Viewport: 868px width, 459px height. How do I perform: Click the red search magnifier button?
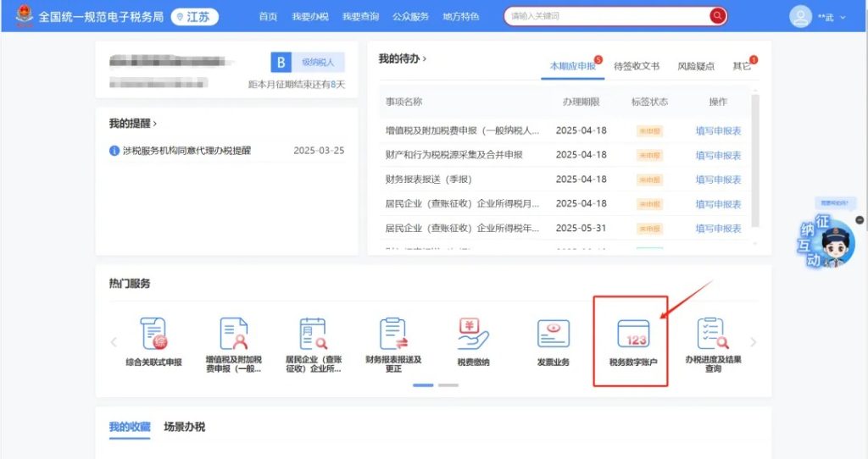(x=718, y=16)
